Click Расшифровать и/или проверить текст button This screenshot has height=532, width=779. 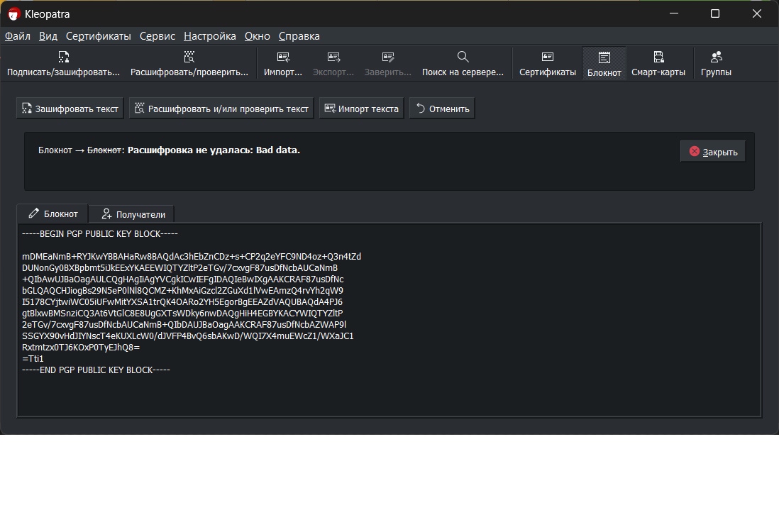tap(221, 109)
